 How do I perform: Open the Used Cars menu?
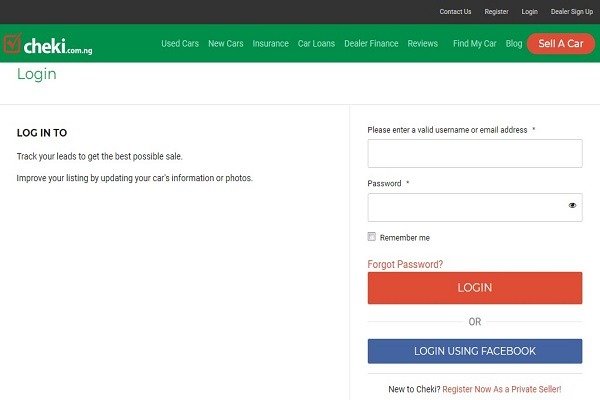tap(180, 44)
